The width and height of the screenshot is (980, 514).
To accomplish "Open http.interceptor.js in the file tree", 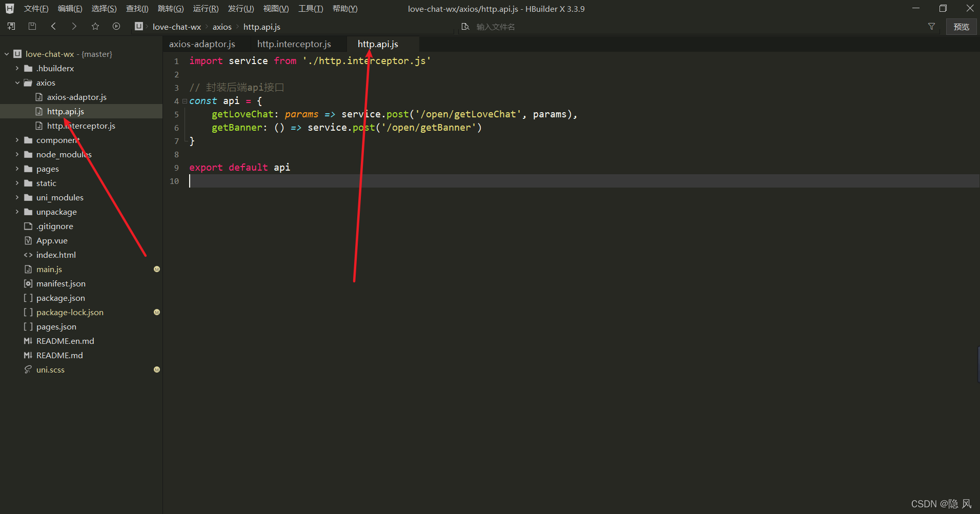I will pos(81,126).
